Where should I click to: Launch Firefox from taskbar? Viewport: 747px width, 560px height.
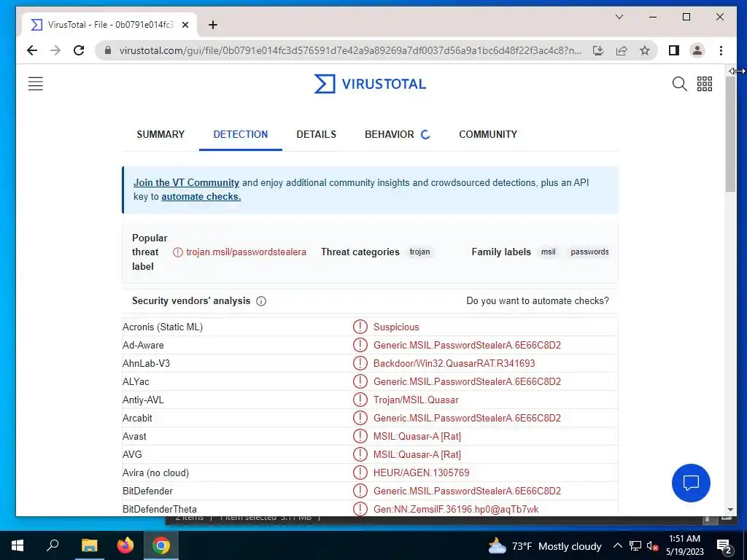(x=125, y=545)
